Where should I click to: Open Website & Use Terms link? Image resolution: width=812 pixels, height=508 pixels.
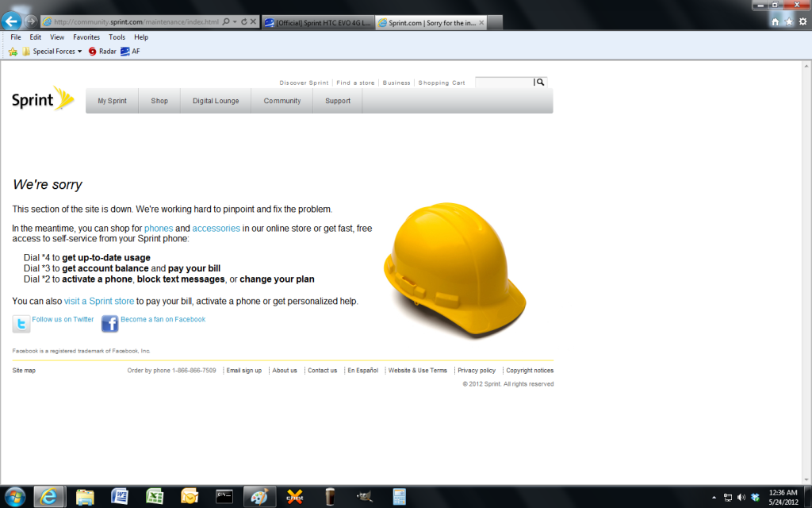coord(417,371)
